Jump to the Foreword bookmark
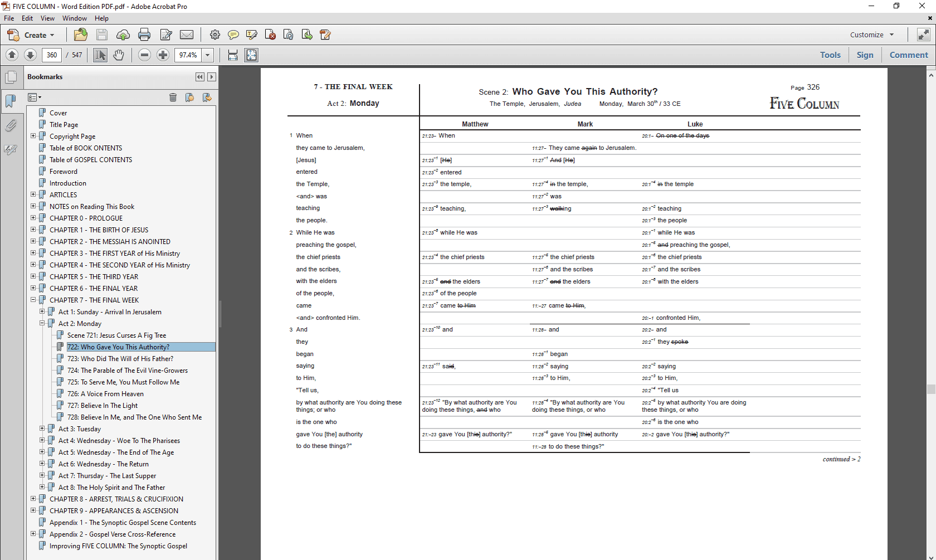Image resolution: width=936 pixels, height=560 pixels. pos(64,172)
